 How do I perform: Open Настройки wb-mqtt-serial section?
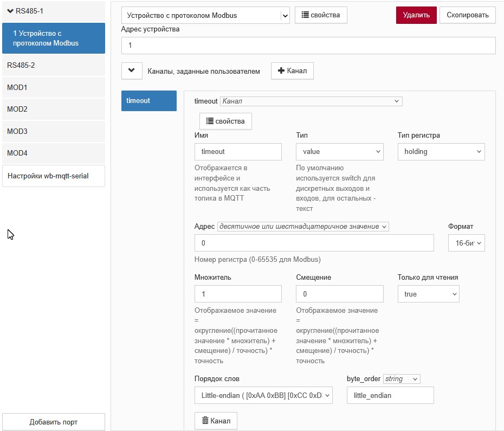point(53,176)
